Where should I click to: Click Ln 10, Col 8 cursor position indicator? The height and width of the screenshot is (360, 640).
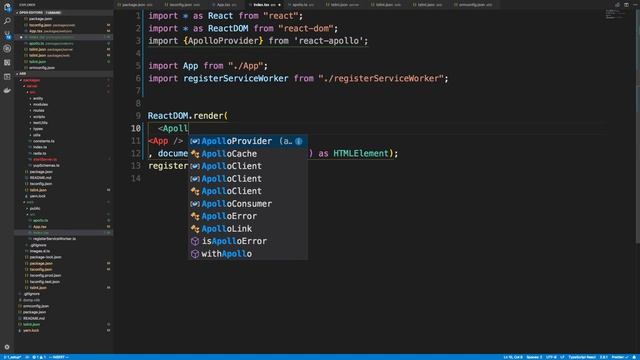513,357
